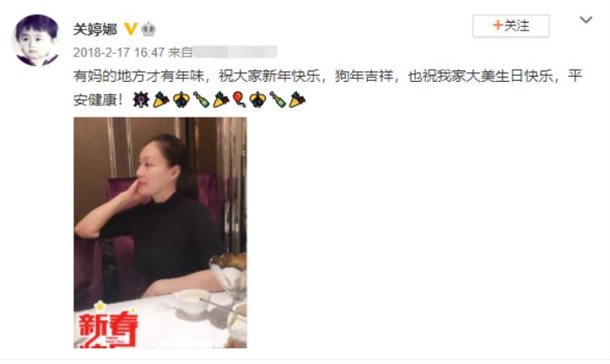Click the champagne bottle emoji after the balloon
610x364 pixels.
pos(278,100)
